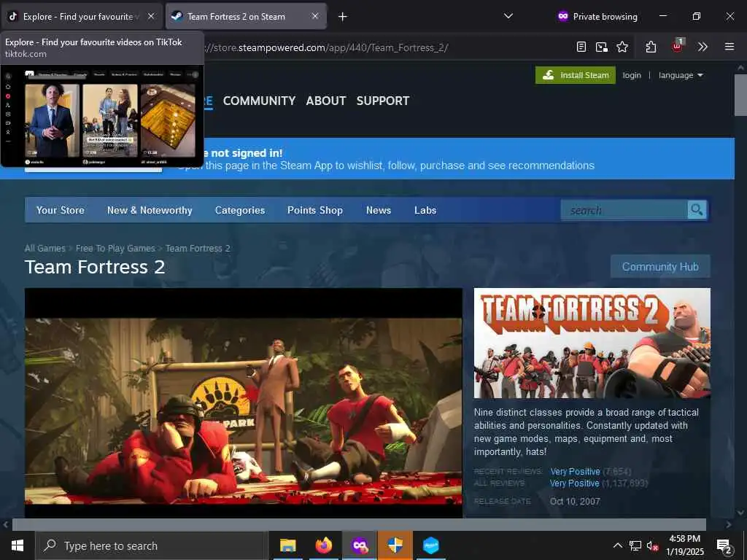Viewport: 747px width, 560px height.
Task: Open the Points Shop tab
Action: point(315,210)
